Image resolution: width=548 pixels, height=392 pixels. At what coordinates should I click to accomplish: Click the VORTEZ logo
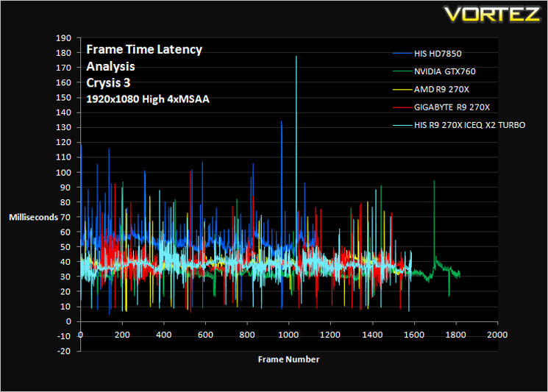click(492, 14)
